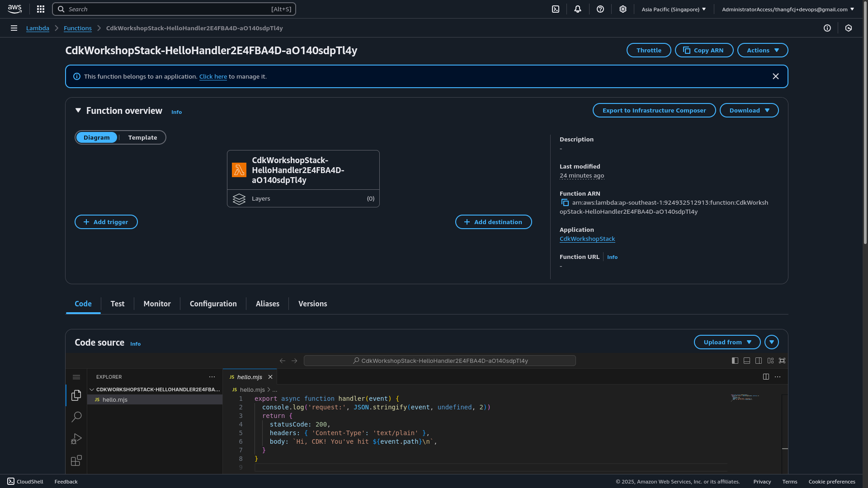Click the Lambda function icon in diagram
Viewport: 868px width, 488px height.
point(239,170)
